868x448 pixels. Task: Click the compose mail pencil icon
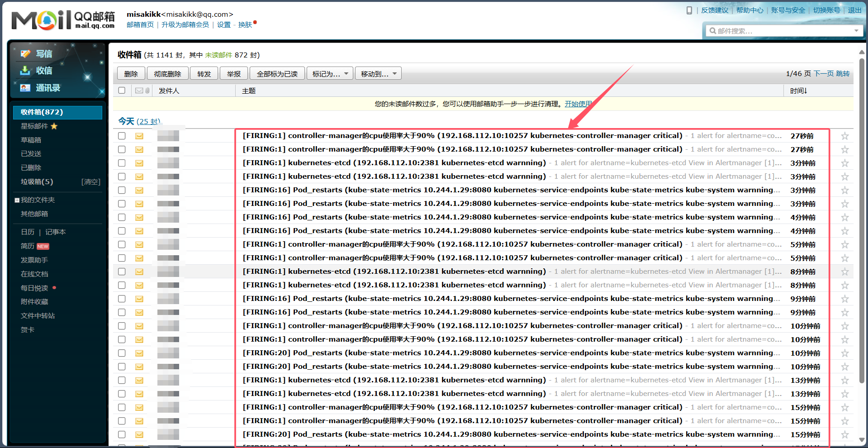click(25, 54)
